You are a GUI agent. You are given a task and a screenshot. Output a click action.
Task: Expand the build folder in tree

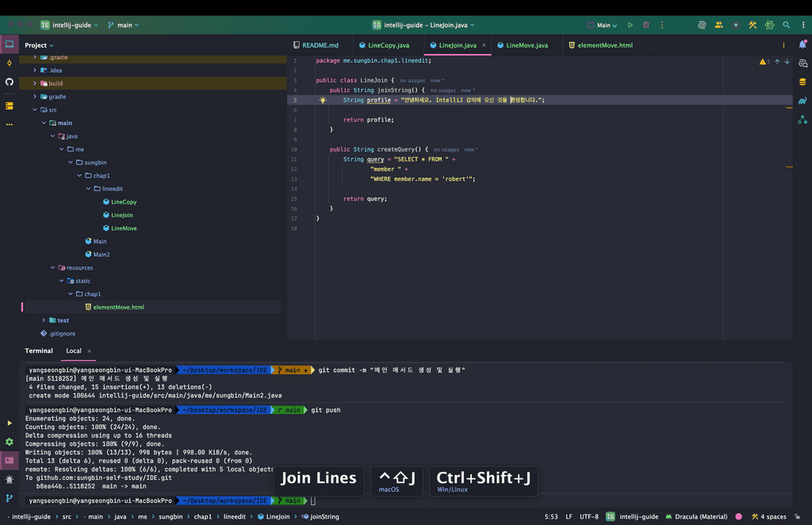35,83
